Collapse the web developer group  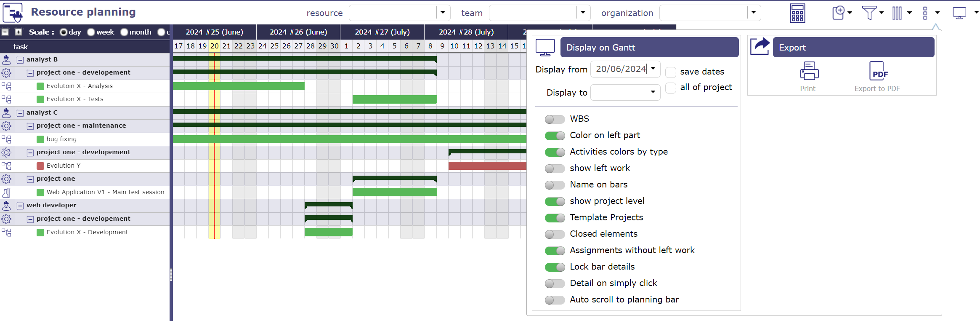click(20, 206)
